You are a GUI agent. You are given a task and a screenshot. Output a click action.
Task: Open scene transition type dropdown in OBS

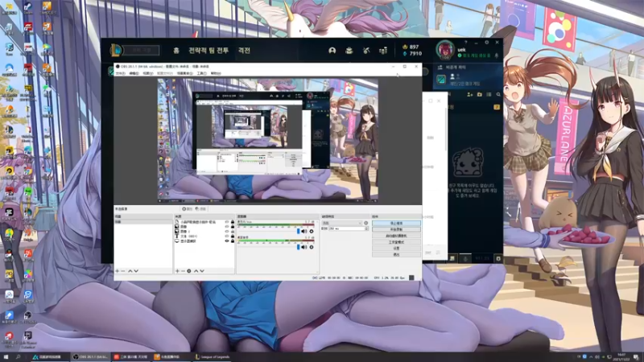tap(341, 223)
